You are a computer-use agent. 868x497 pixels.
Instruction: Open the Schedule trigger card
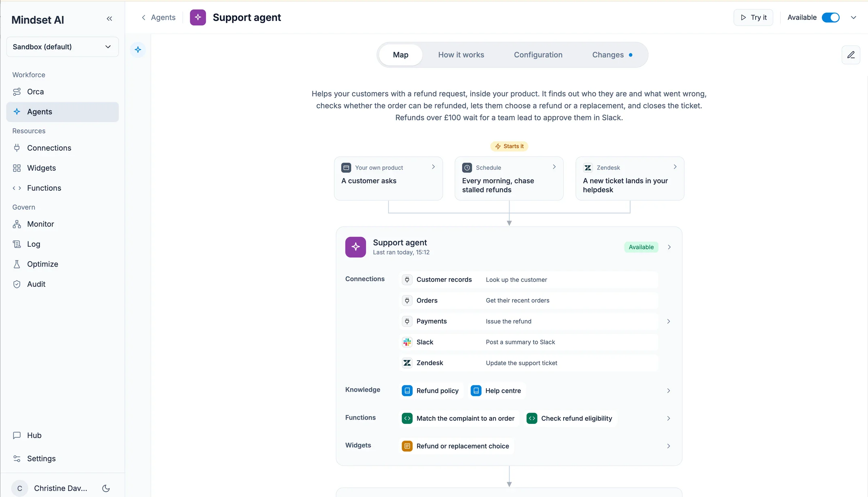pos(509,178)
